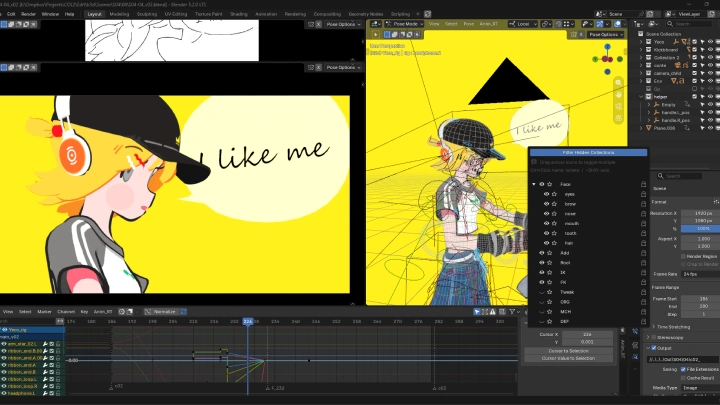Screen dimensions: 720x405
Task: Toggle mute checkbox on ribbon_loop.L channel
Action: [52, 379]
